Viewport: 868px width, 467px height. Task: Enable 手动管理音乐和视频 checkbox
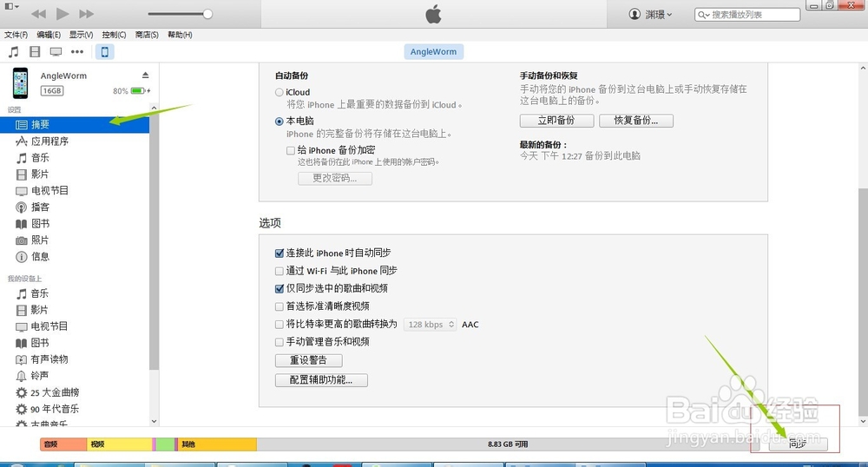point(279,342)
